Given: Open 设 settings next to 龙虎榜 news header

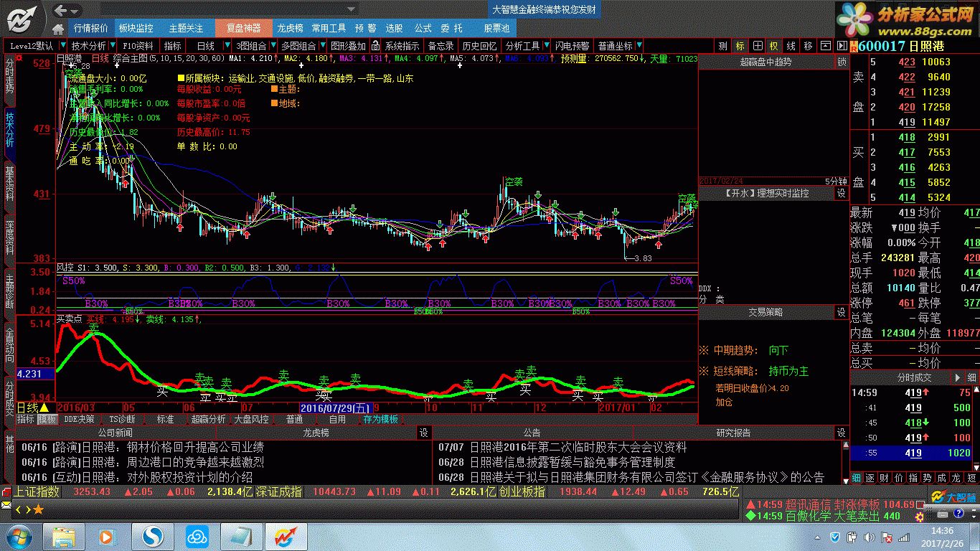Looking at the screenshot, I should point(424,433).
